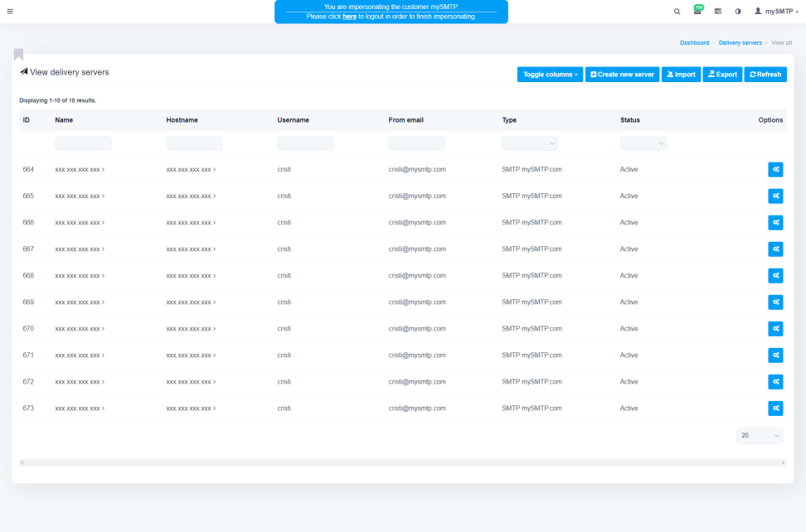Image resolution: width=806 pixels, height=532 pixels.
Task: Toggle the dark/light contrast mode icon
Action: (x=737, y=12)
